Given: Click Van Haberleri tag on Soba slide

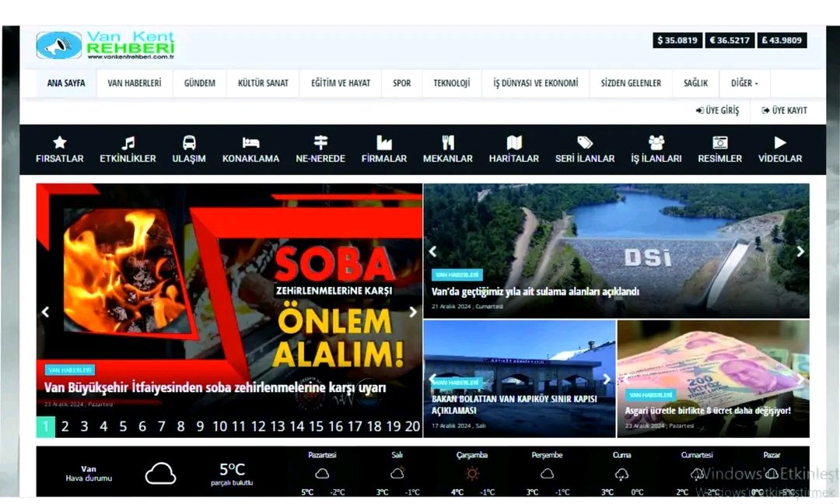Looking at the screenshot, I should 70,369.
